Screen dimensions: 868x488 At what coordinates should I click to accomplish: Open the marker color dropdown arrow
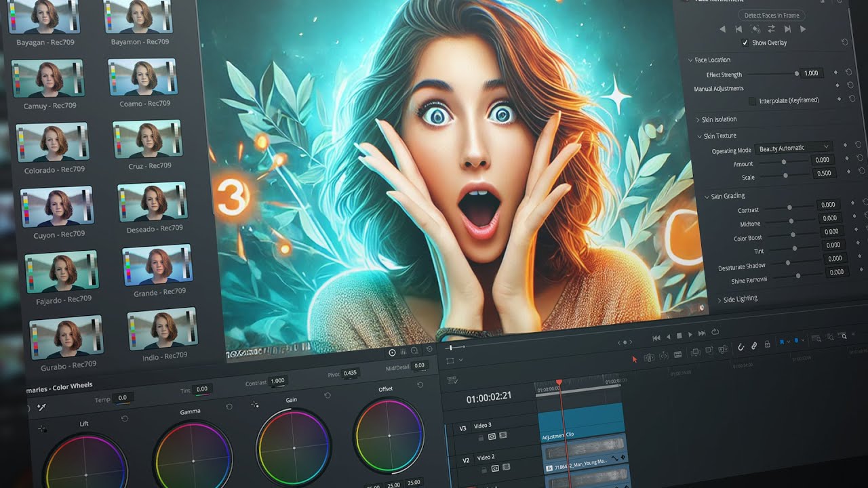(x=803, y=340)
